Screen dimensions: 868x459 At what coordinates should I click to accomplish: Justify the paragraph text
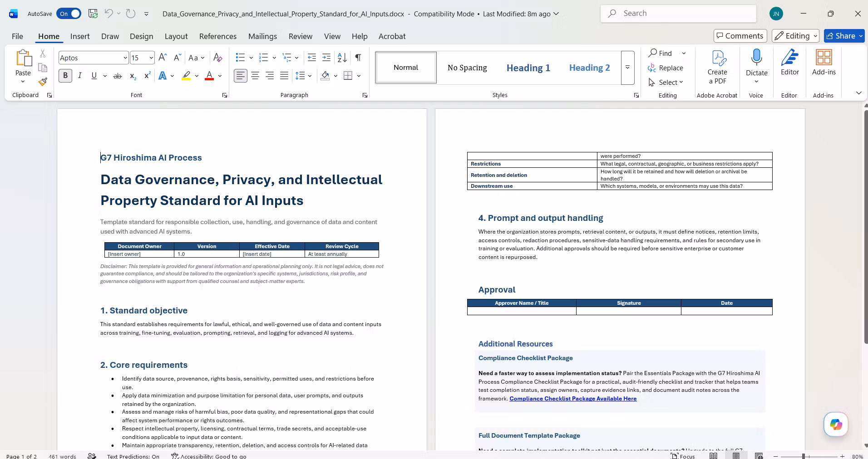[x=284, y=76]
